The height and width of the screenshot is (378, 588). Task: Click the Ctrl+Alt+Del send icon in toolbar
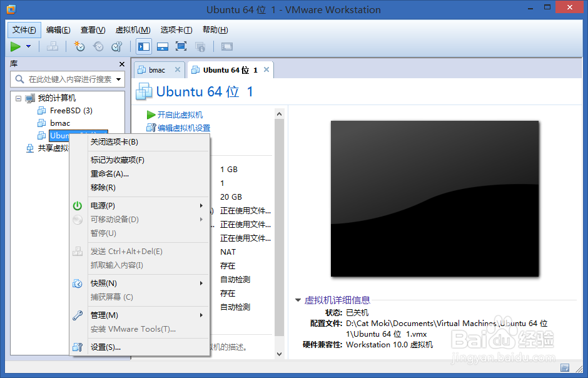pos(53,46)
